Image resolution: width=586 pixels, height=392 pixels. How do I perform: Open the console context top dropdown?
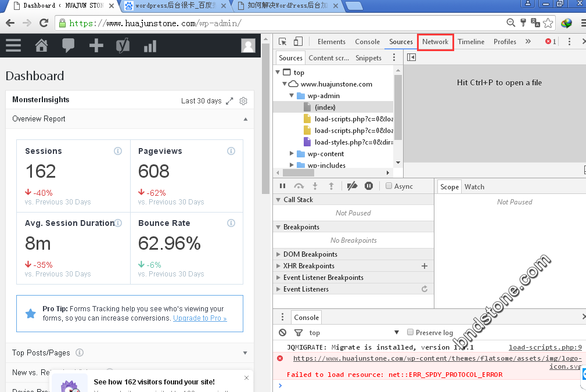coord(354,333)
